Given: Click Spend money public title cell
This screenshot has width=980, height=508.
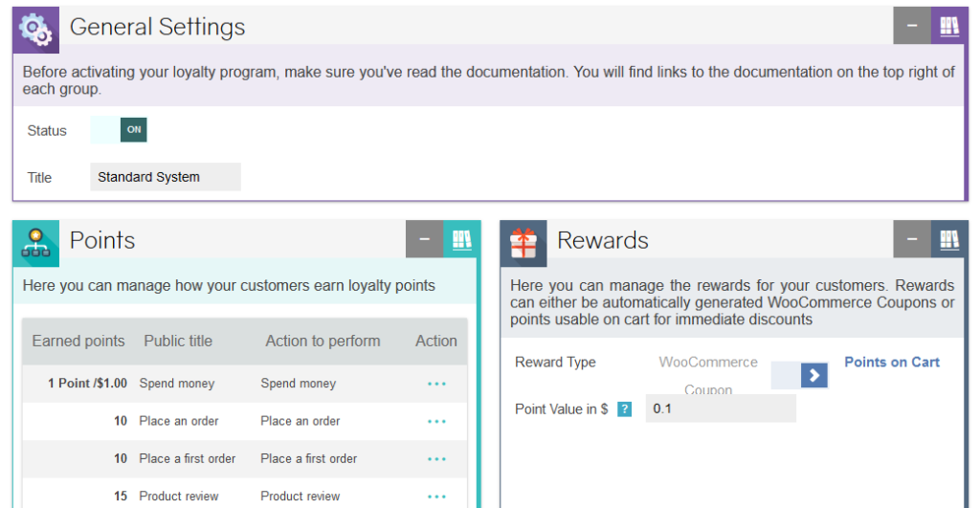Looking at the screenshot, I should tap(177, 383).
